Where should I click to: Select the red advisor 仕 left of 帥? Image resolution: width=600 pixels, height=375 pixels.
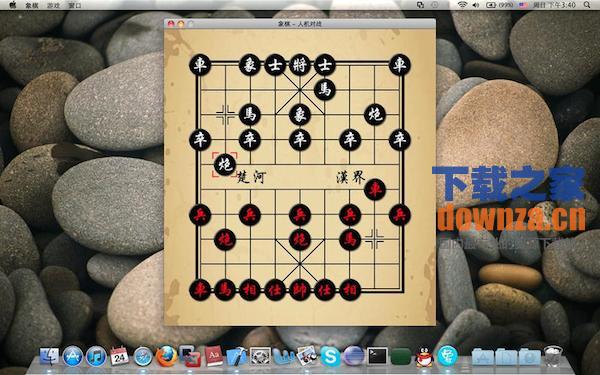pyautogui.click(x=275, y=290)
